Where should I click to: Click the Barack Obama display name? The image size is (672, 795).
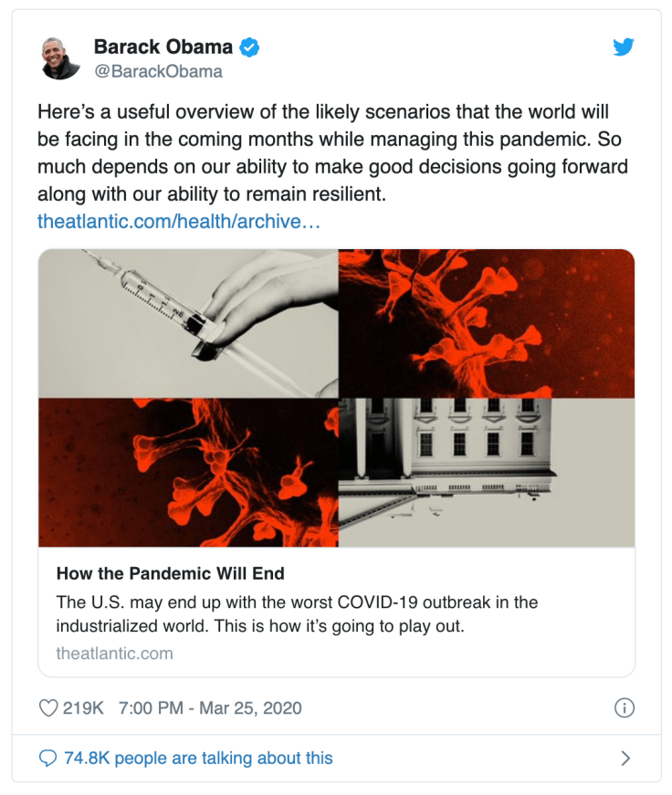pos(163,47)
